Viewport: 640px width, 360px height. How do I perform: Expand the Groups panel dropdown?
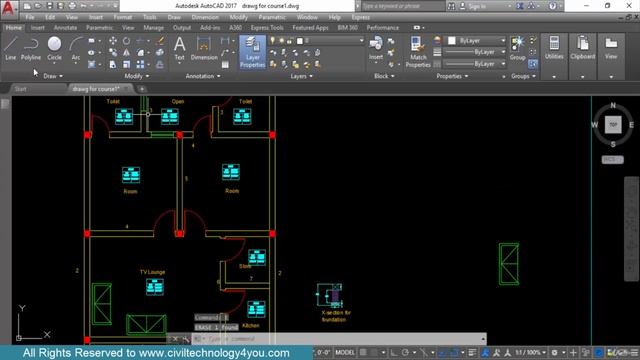click(523, 76)
